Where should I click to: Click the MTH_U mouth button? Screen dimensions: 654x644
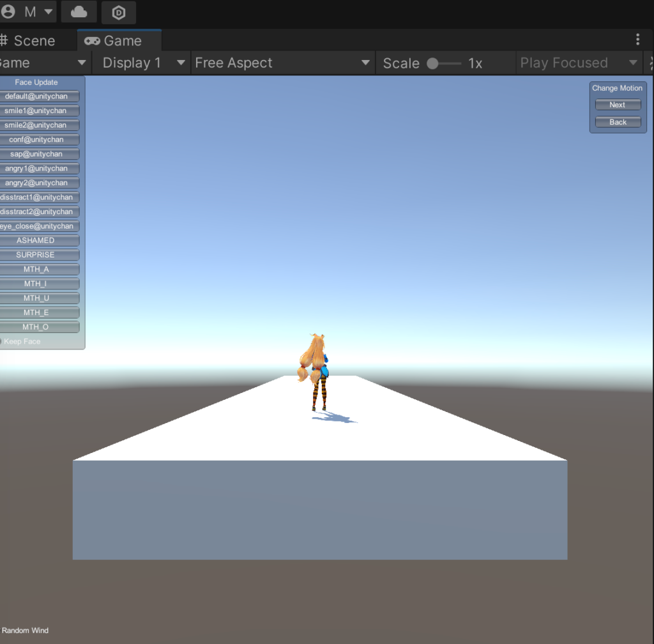coord(39,298)
